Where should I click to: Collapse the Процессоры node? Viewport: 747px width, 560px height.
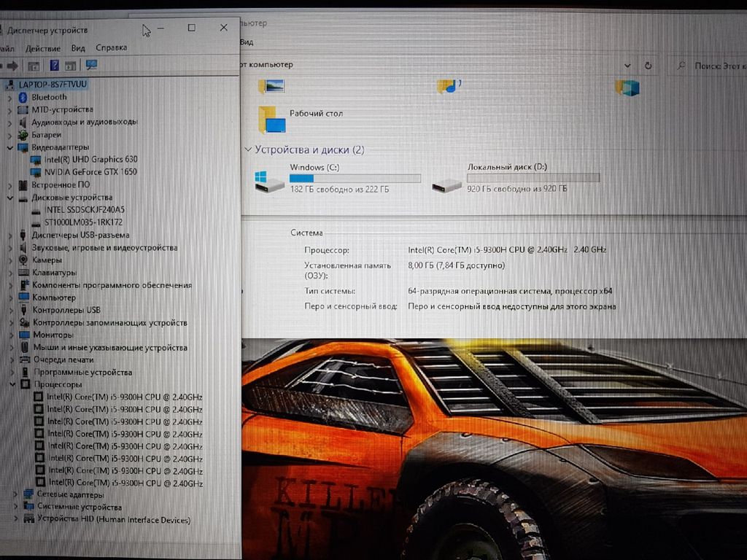13,384
